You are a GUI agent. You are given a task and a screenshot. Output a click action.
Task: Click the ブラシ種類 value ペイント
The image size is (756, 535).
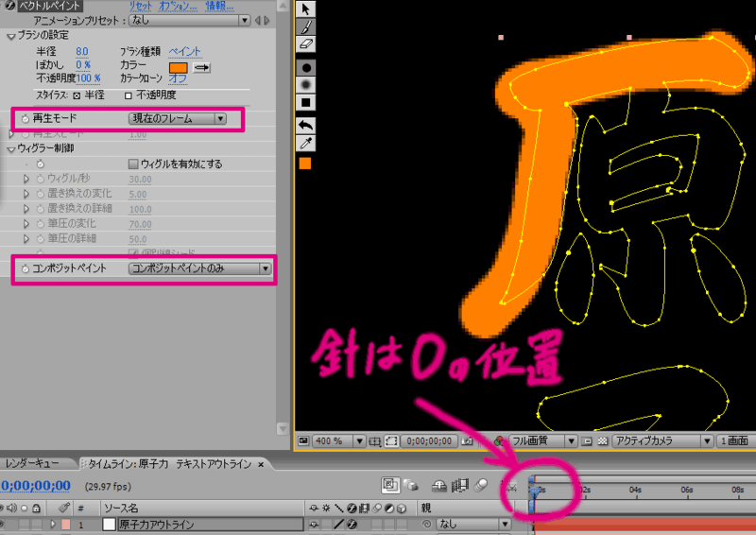click(184, 52)
